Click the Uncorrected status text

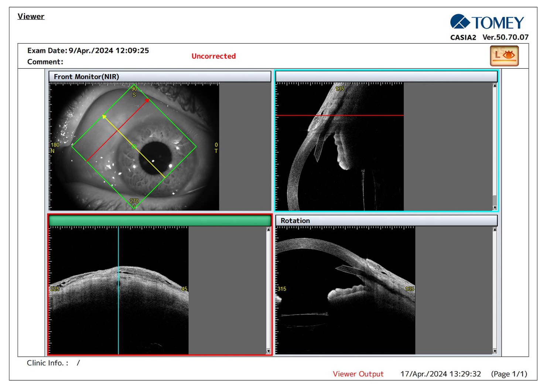(213, 56)
